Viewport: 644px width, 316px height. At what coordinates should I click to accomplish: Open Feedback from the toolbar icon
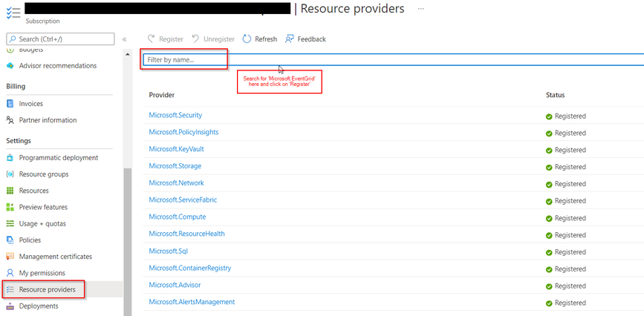[x=290, y=39]
